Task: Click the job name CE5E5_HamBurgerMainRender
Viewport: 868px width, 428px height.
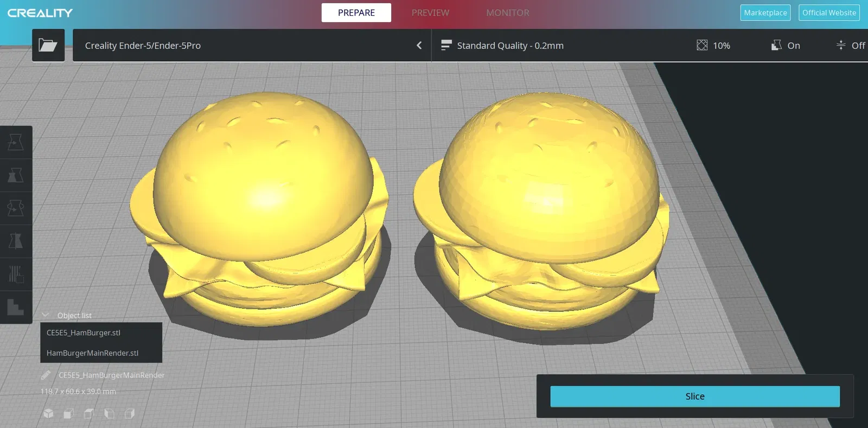Action: click(x=112, y=375)
